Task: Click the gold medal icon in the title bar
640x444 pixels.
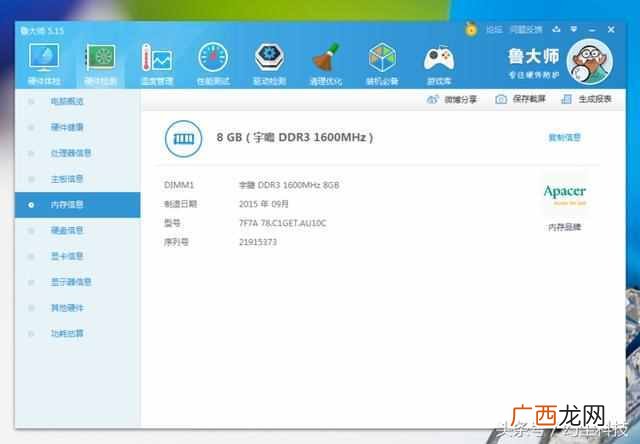Action: [471, 29]
